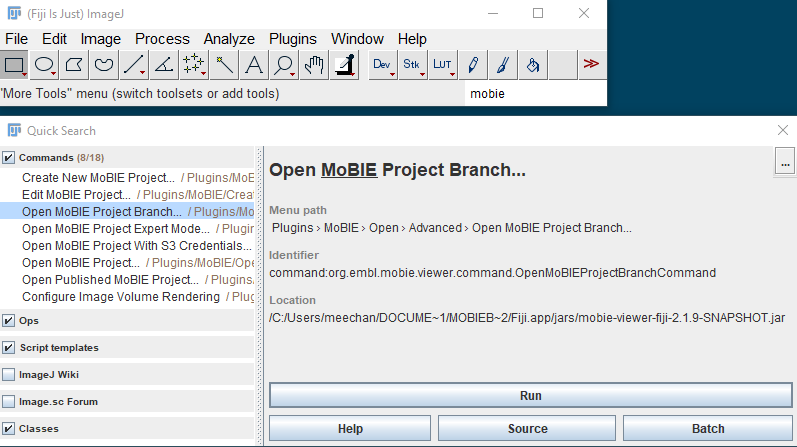Select the Wand tracing tool
This screenshot has width=797, height=447.
(x=224, y=65)
